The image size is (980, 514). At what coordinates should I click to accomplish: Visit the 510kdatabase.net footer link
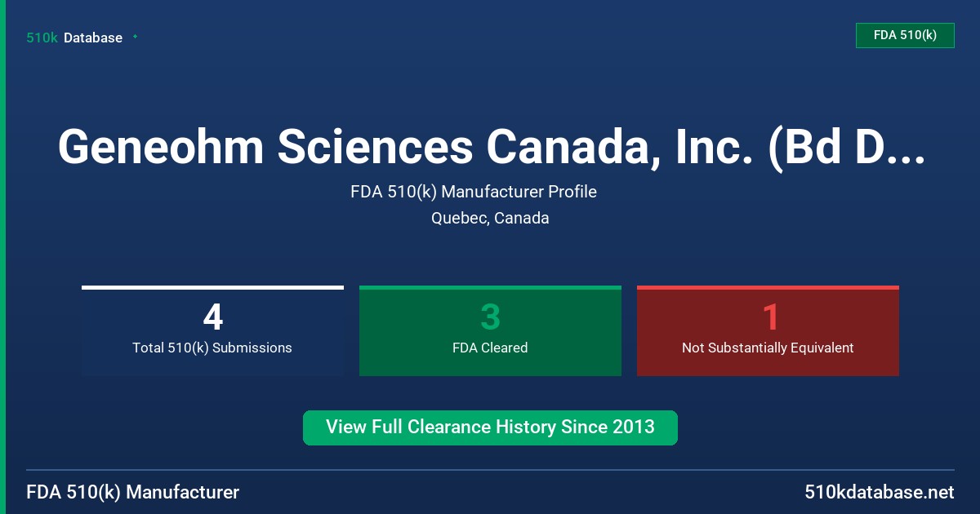tap(879, 492)
